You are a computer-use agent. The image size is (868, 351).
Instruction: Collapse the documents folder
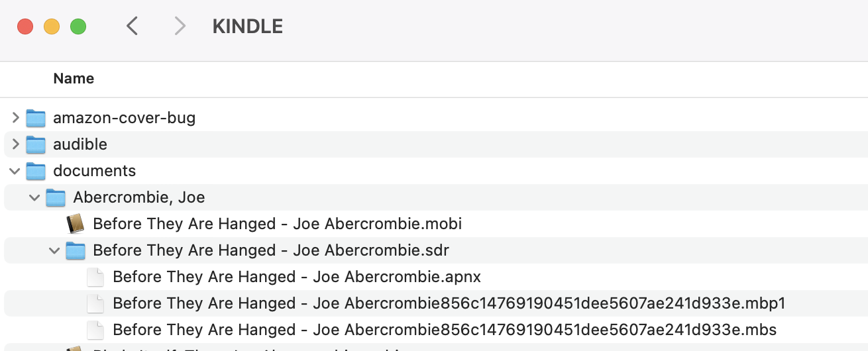tap(15, 171)
